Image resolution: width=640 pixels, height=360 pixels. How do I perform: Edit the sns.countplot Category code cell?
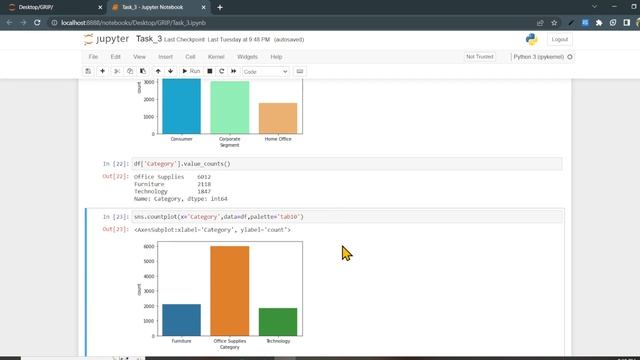(x=347, y=217)
